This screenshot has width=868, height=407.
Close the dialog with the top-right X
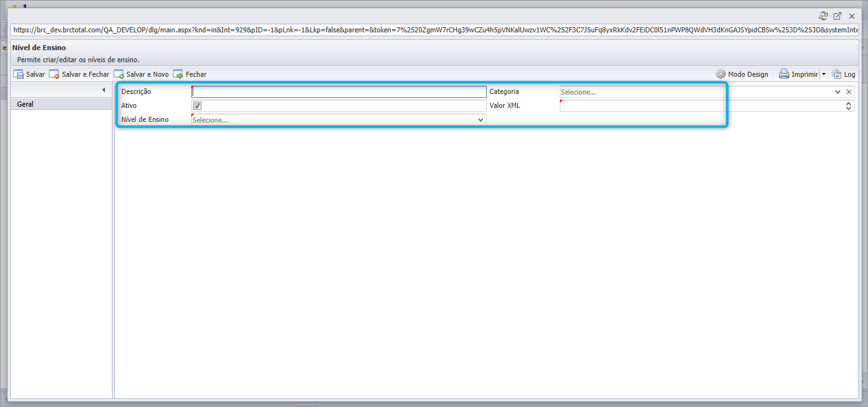tap(851, 16)
